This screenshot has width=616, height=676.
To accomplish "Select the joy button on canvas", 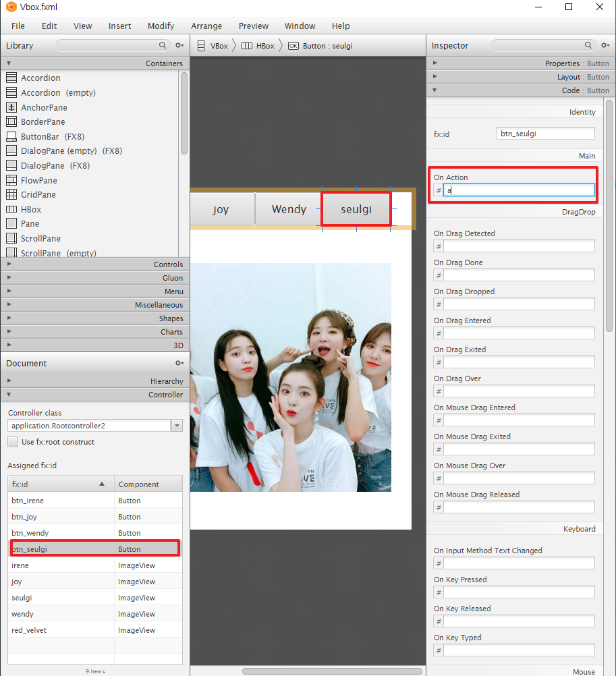I will tap(221, 209).
